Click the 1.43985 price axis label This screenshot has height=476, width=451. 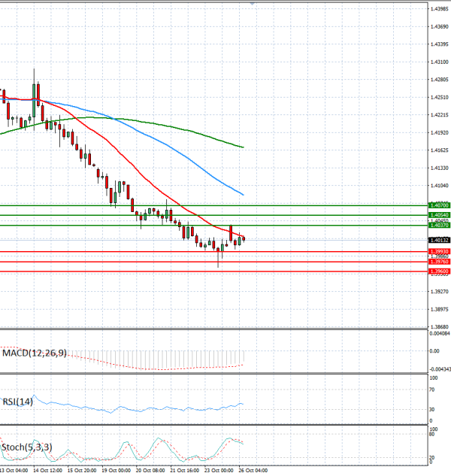pos(439,9)
